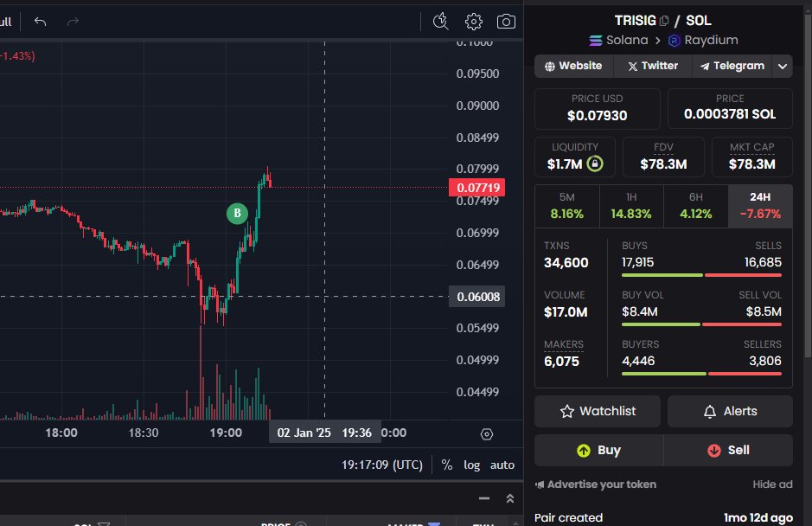Click the buyers versus sellers ratio bar
This screenshot has width=812, height=526.
pyautogui.click(x=701, y=374)
